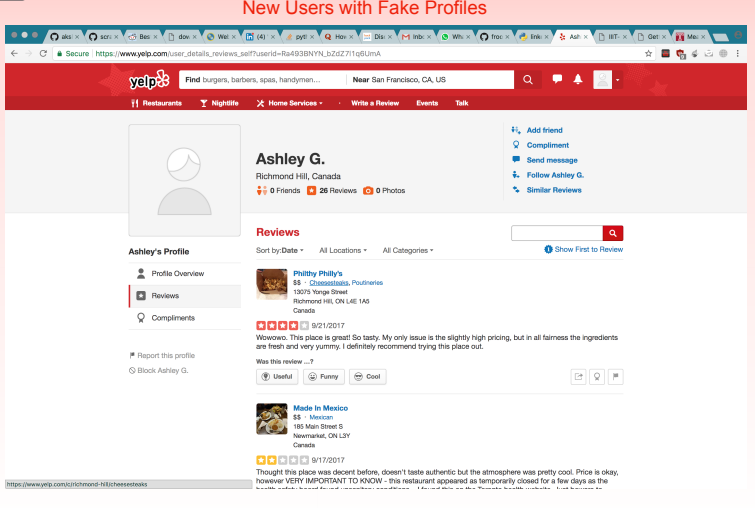Open Similar Reviews link
Screen dimensions: 755x508
554,190
